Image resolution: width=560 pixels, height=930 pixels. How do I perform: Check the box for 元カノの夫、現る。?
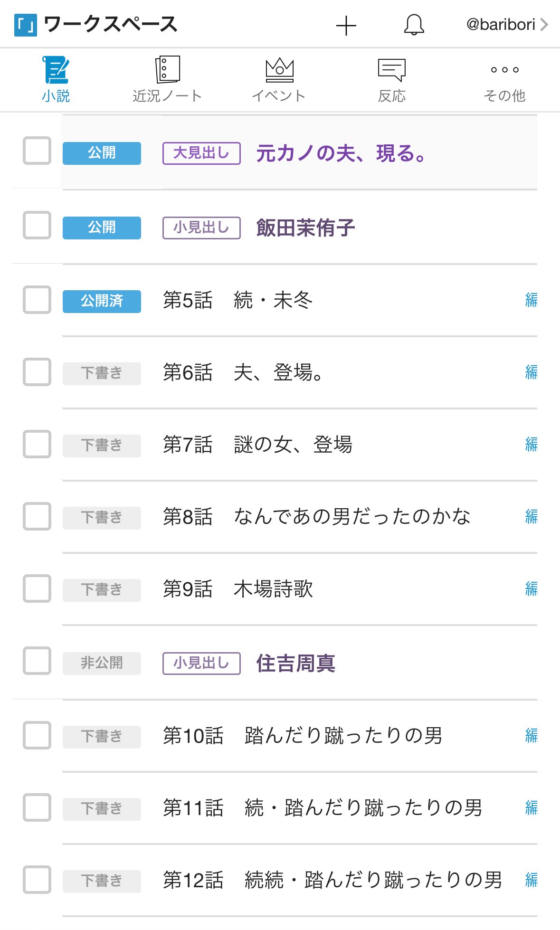tap(37, 151)
